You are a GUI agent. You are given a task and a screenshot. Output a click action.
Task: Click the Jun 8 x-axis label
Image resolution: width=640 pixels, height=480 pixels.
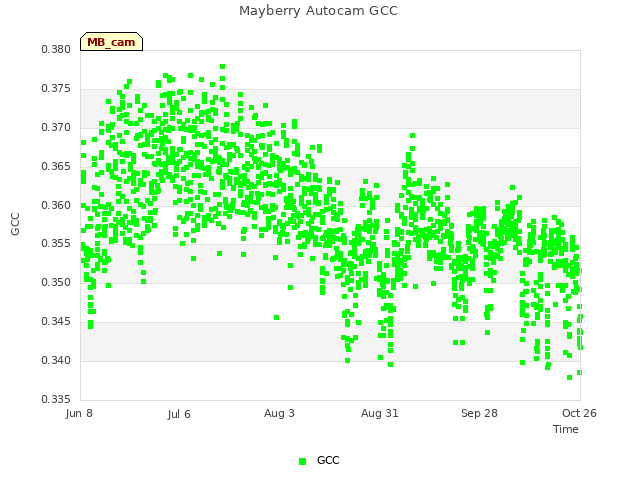pos(79,413)
